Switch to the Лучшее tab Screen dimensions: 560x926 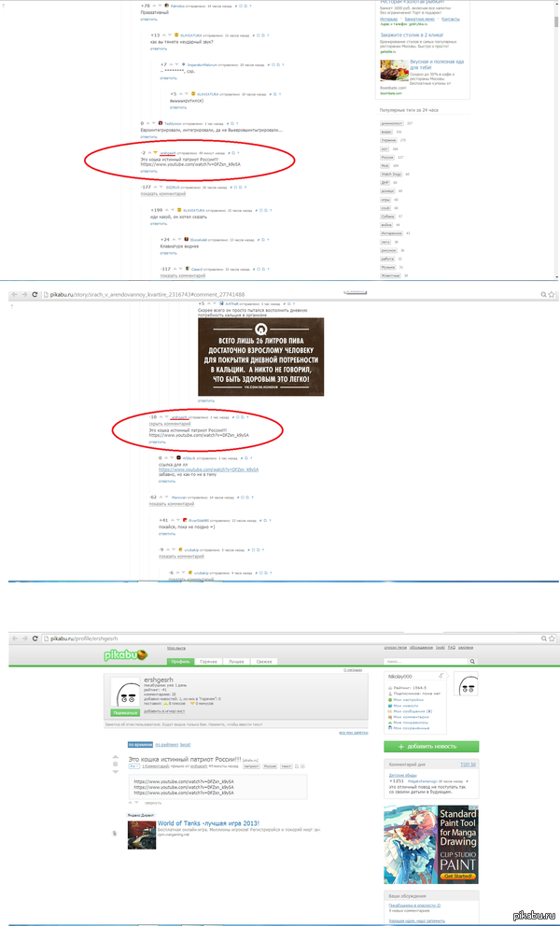(x=236, y=661)
